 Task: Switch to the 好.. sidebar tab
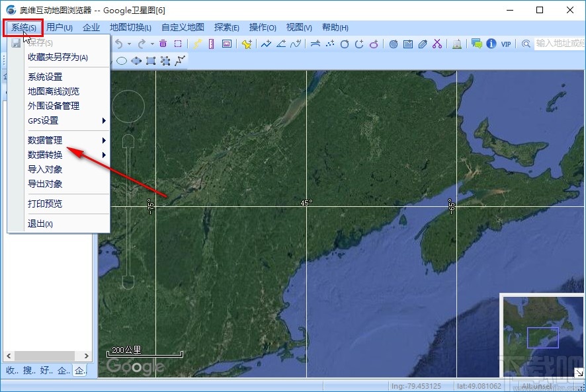[x=46, y=370]
